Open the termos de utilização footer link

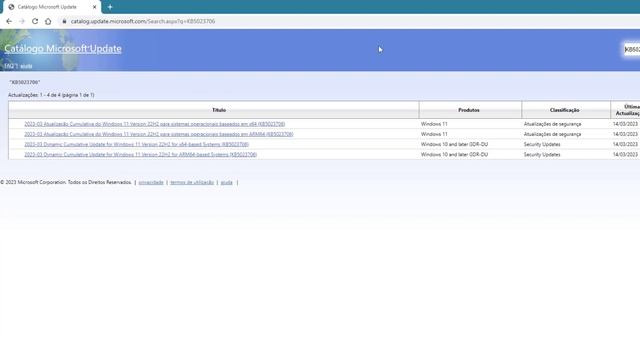point(192,182)
